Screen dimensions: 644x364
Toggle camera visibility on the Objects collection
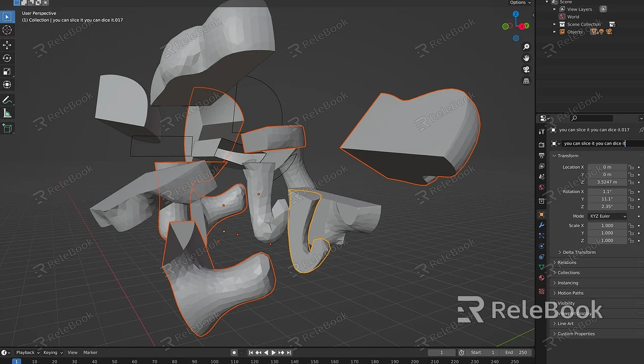click(x=609, y=32)
